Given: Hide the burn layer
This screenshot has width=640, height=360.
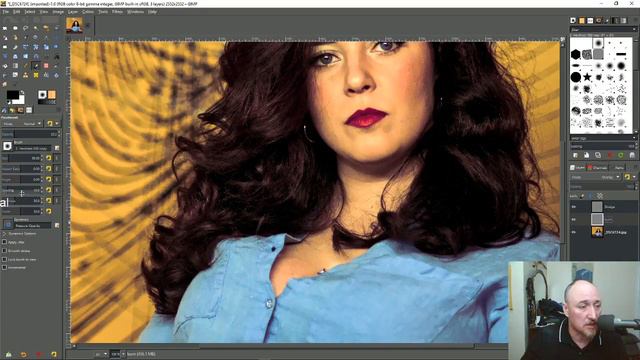Looking at the screenshot, I should [573, 219].
